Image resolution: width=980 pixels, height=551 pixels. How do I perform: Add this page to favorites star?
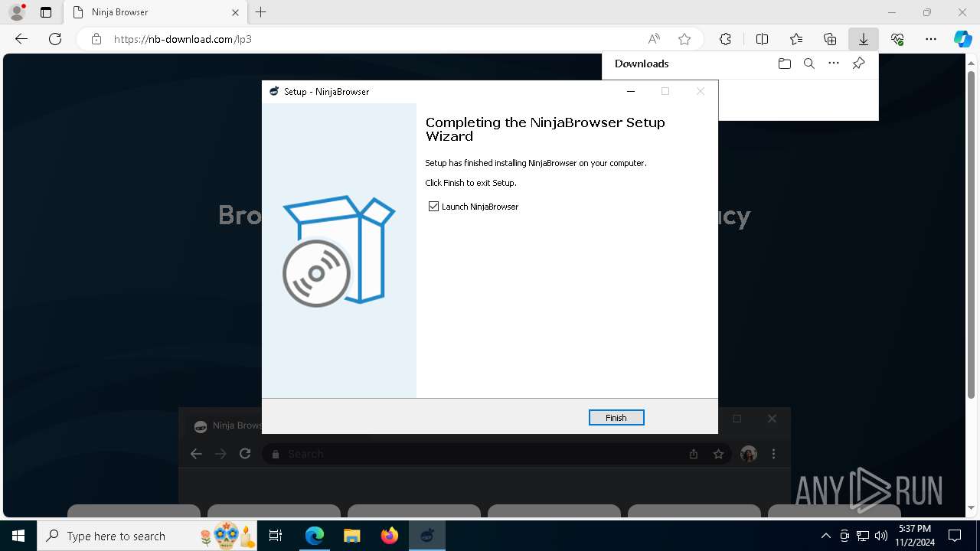point(684,39)
